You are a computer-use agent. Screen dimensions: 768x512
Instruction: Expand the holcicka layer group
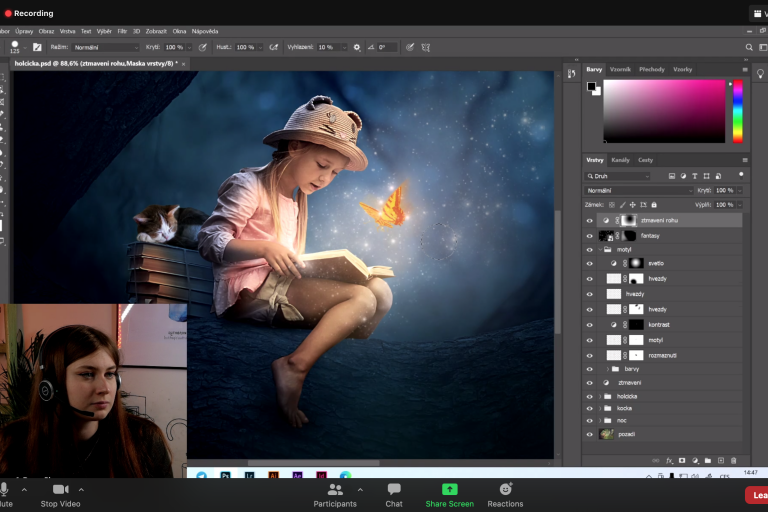click(600, 396)
